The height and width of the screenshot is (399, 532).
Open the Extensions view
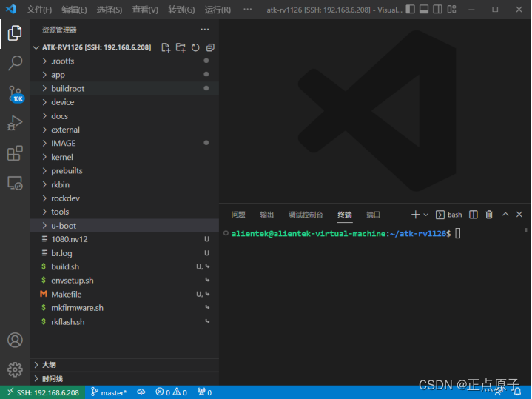click(15, 153)
